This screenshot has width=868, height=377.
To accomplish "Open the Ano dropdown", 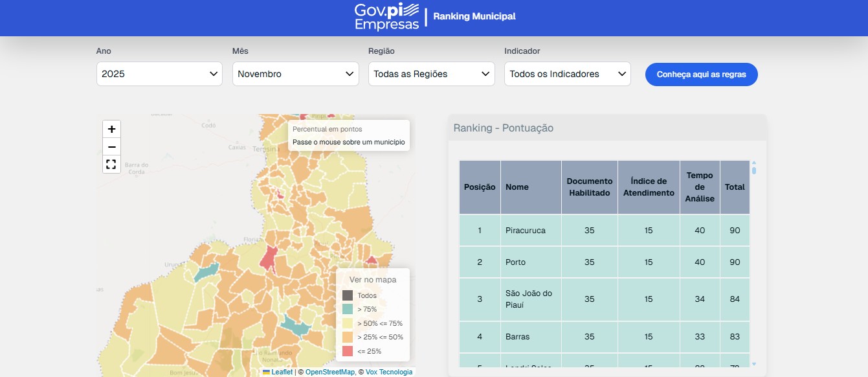I will point(159,73).
